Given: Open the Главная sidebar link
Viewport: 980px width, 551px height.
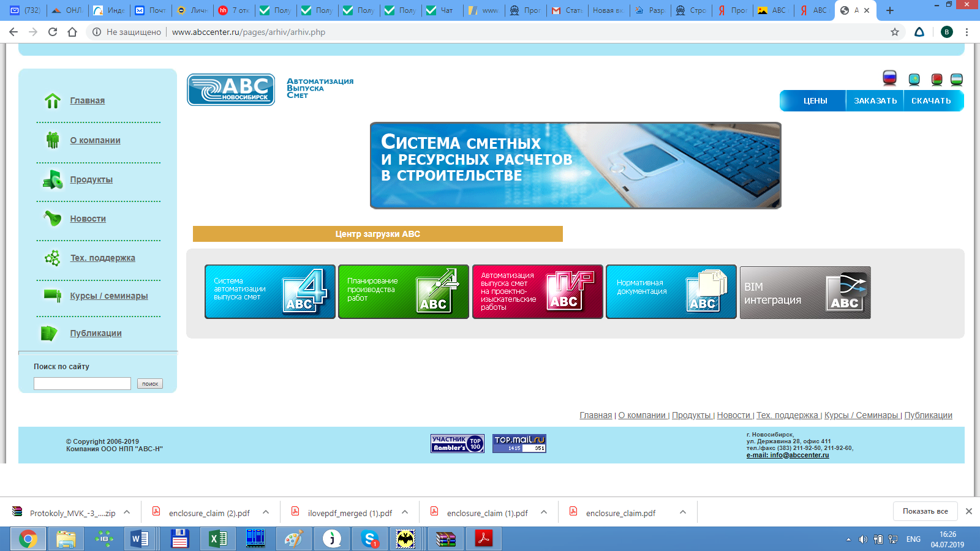Looking at the screenshot, I should (87, 100).
